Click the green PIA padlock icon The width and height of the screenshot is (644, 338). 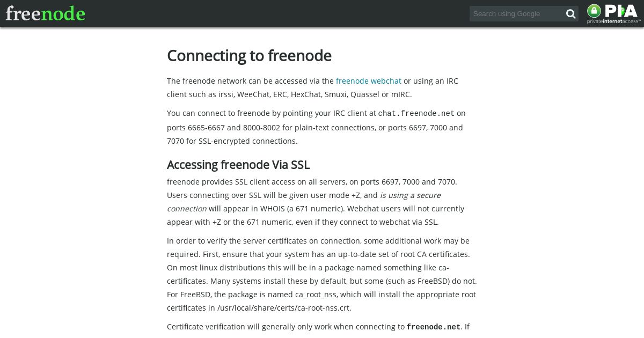click(594, 11)
